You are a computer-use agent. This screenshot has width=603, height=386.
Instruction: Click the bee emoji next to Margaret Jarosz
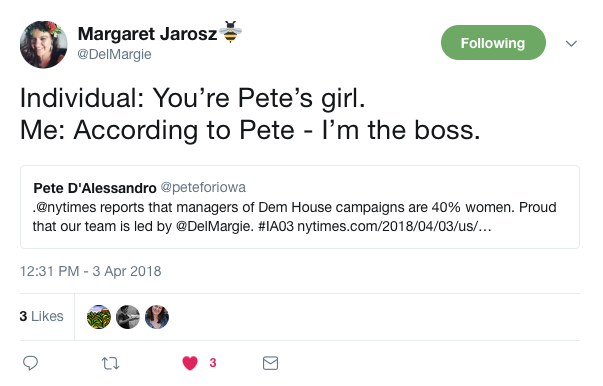[x=230, y=32]
